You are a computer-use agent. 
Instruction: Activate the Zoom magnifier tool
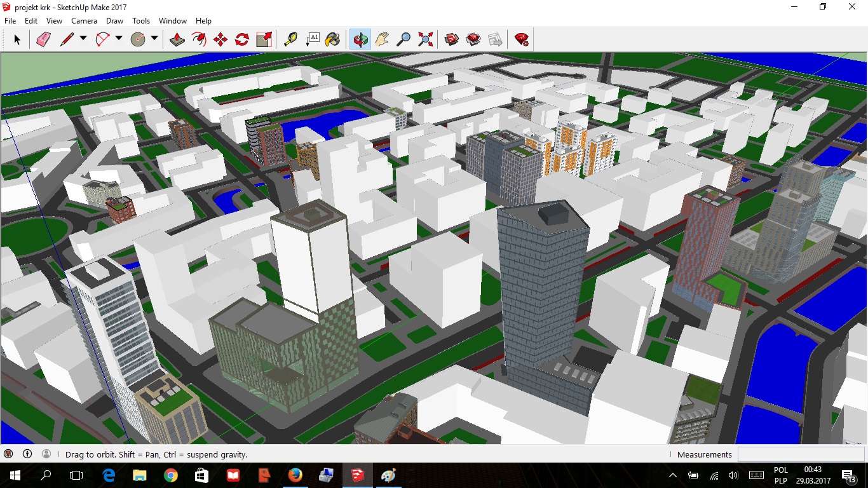tap(403, 39)
